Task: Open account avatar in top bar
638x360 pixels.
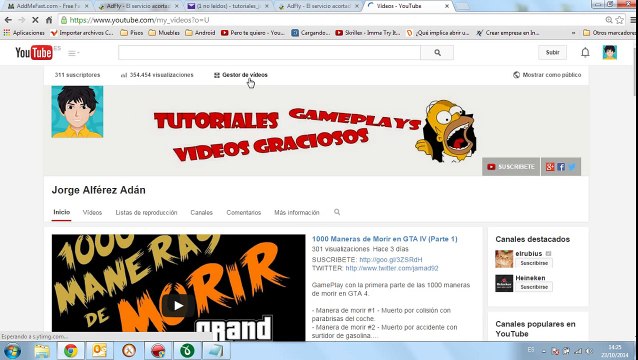Action: point(610,52)
